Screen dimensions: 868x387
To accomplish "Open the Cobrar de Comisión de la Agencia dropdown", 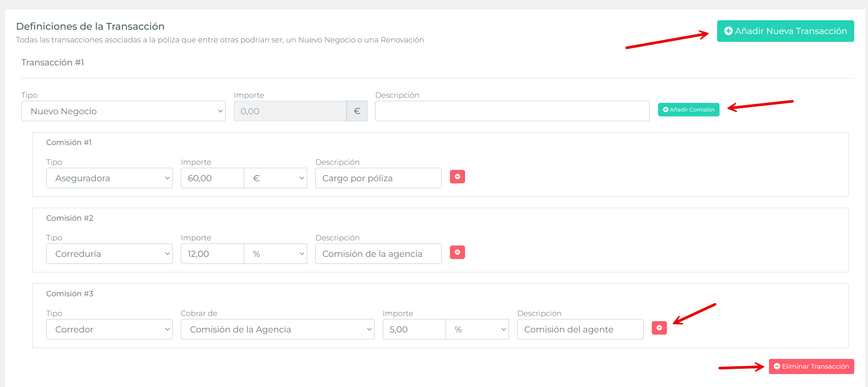I will tap(277, 329).
